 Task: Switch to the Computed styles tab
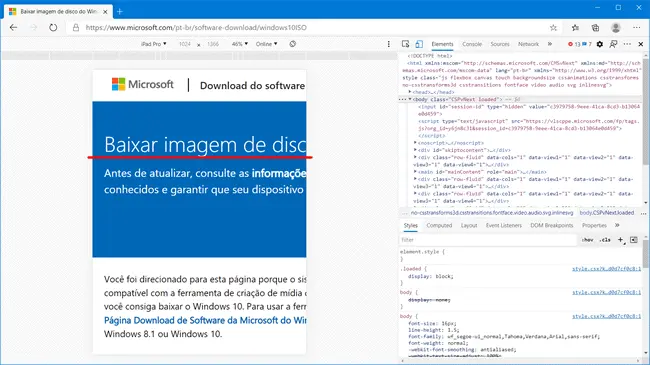[x=439, y=225]
